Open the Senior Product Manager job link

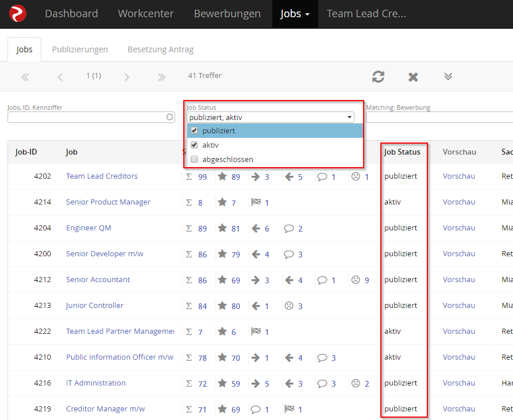click(109, 202)
